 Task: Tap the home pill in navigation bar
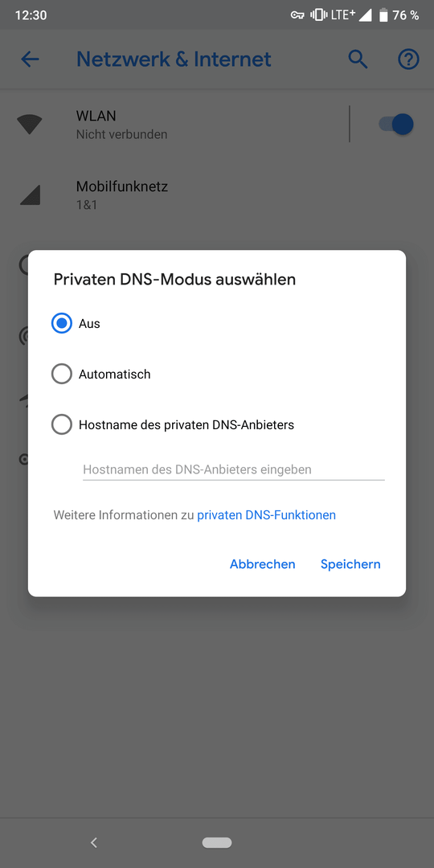217,842
